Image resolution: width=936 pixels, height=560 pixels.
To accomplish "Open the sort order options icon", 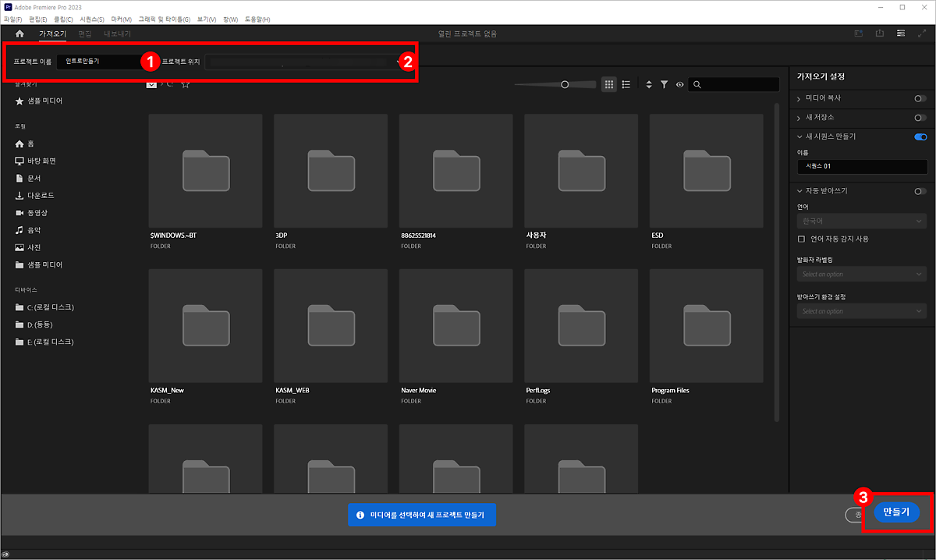I will [x=649, y=84].
